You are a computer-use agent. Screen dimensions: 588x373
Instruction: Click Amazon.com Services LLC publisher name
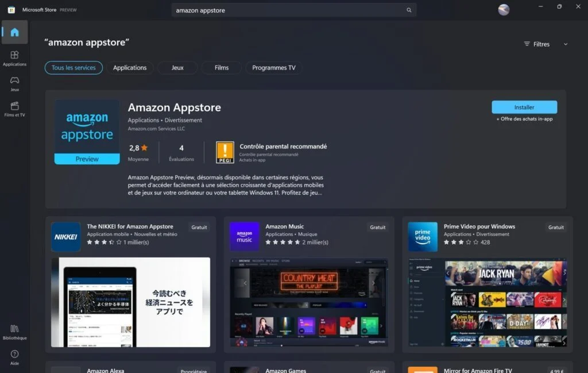[156, 129]
